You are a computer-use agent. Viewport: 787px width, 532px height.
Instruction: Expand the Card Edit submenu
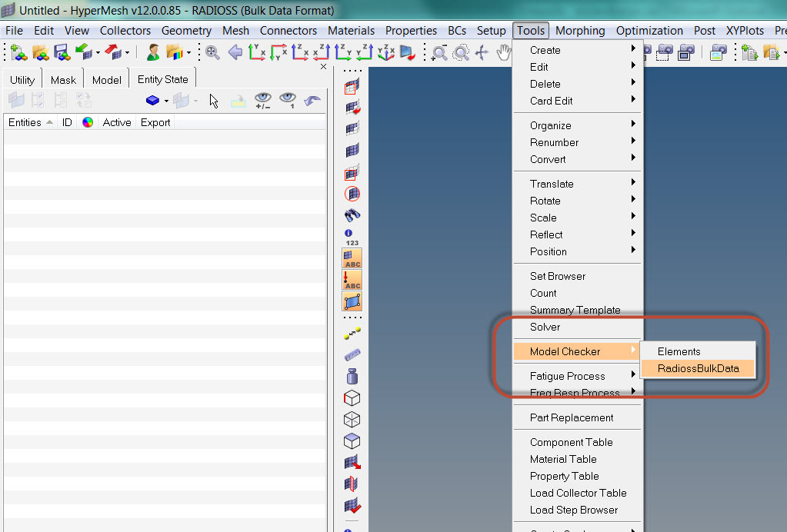[x=579, y=101]
